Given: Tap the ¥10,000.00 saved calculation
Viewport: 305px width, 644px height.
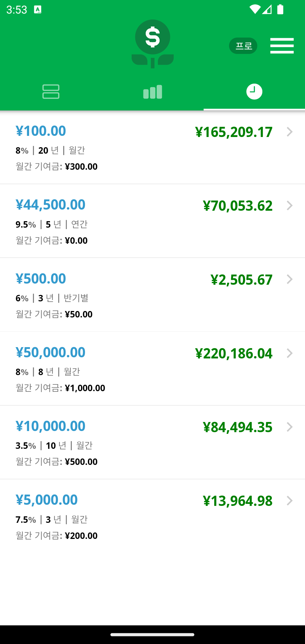Looking at the screenshot, I should pos(152,442).
